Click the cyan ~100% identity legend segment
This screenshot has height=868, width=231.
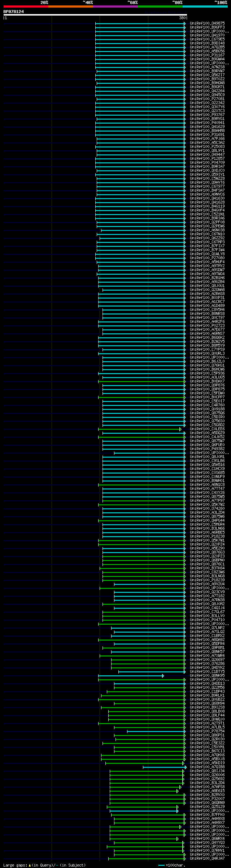point(205,7)
